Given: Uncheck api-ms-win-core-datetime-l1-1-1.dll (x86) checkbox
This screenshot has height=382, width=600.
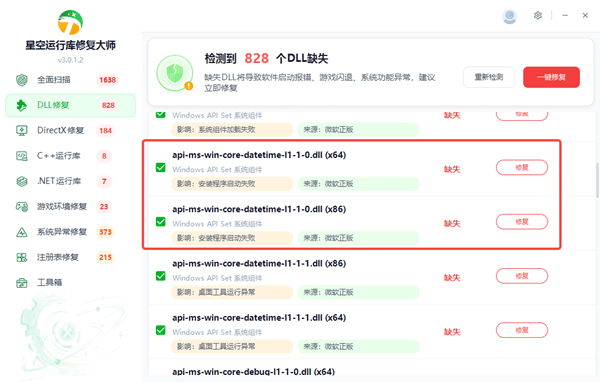Looking at the screenshot, I should coord(161,276).
